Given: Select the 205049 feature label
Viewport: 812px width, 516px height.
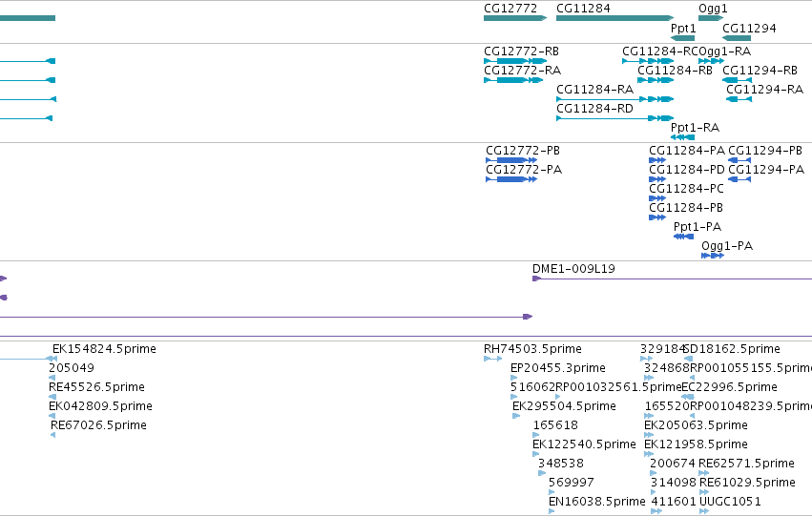Looking at the screenshot, I should point(72,368).
